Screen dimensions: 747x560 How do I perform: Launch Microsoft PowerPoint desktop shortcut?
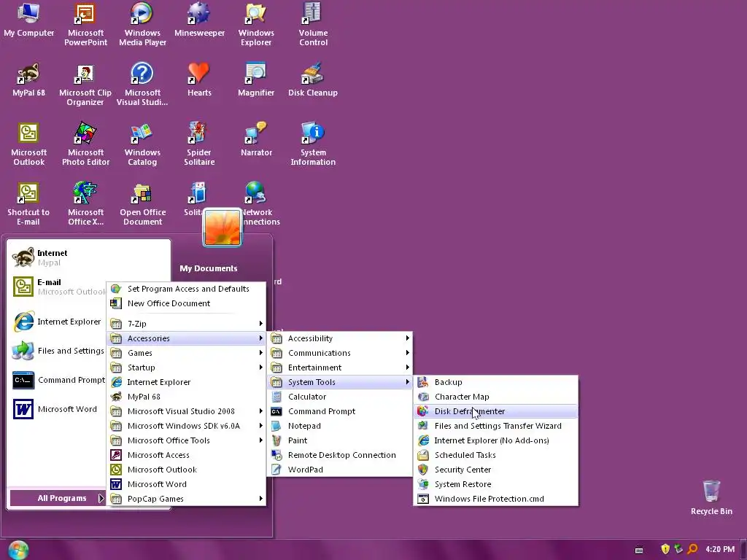[x=85, y=24]
